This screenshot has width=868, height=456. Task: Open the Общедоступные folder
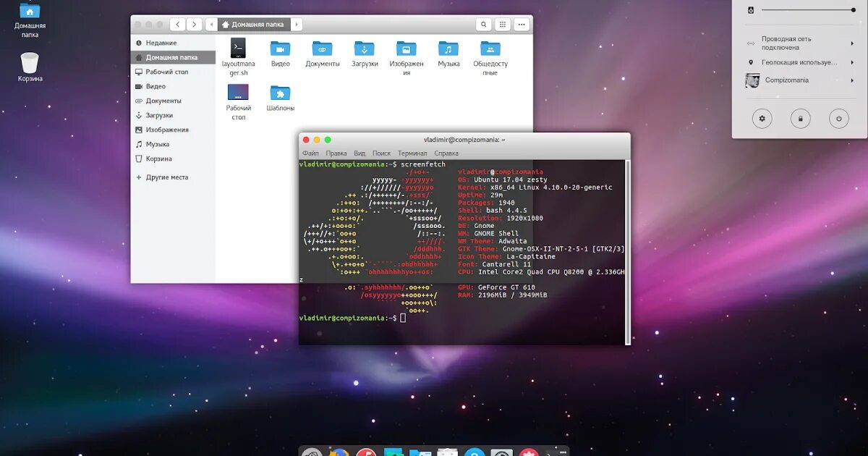click(x=490, y=58)
